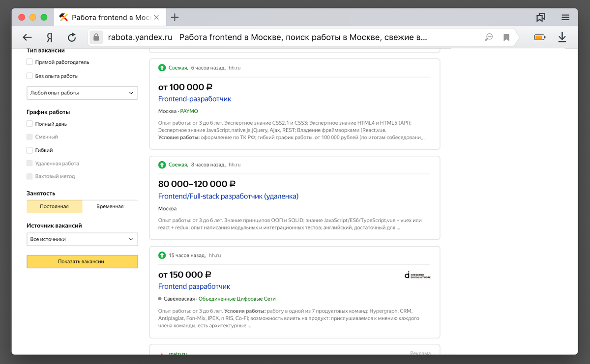Enable 'Полный день' schedule checkbox
This screenshot has width=590, height=364.
[x=29, y=124]
